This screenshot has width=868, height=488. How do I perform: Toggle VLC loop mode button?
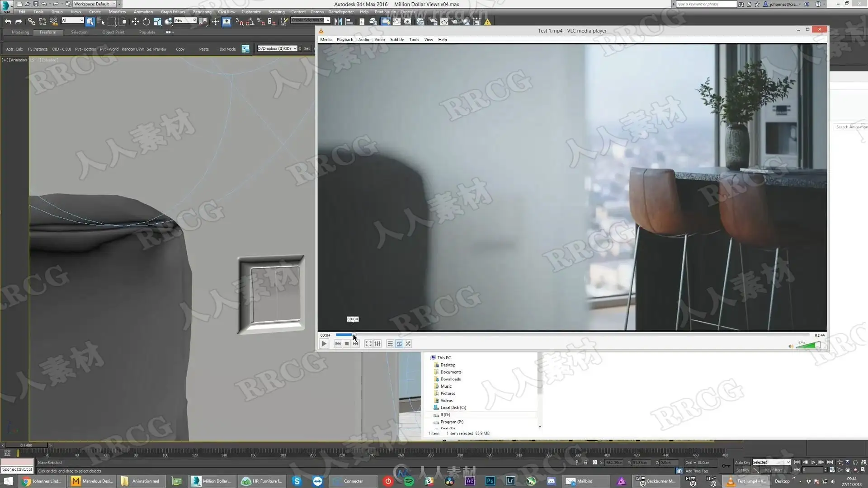click(x=399, y=344)
